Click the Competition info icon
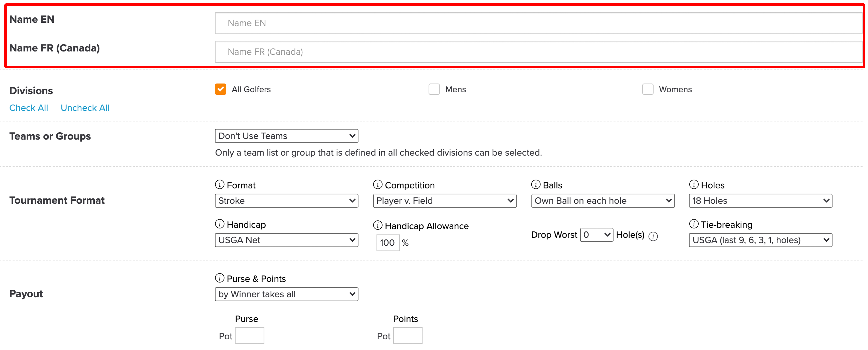 point(378,185)
